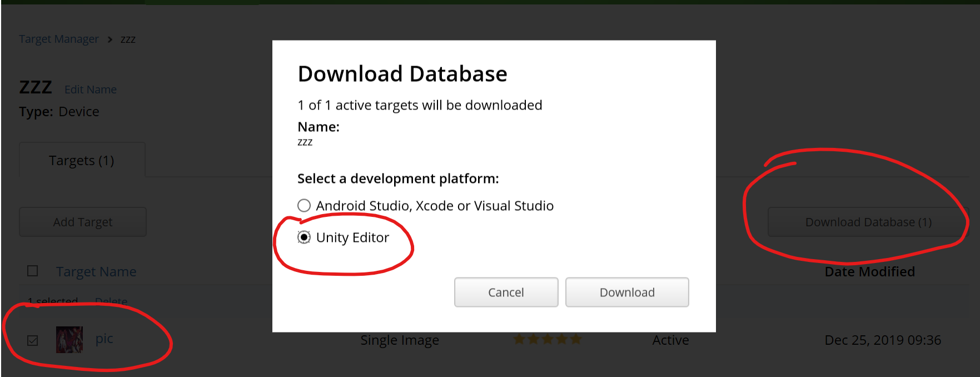Screen dimensions: 980x377
Task: Click Edit Name link next to zzz
Action: tap(91, 90)
